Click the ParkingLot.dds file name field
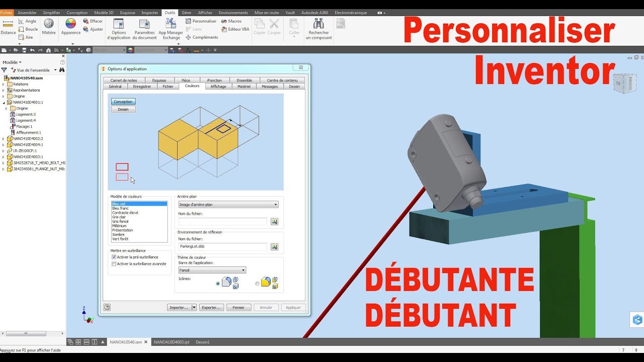The width and height of the screenshot is (644, 362). tap(223, 247)
